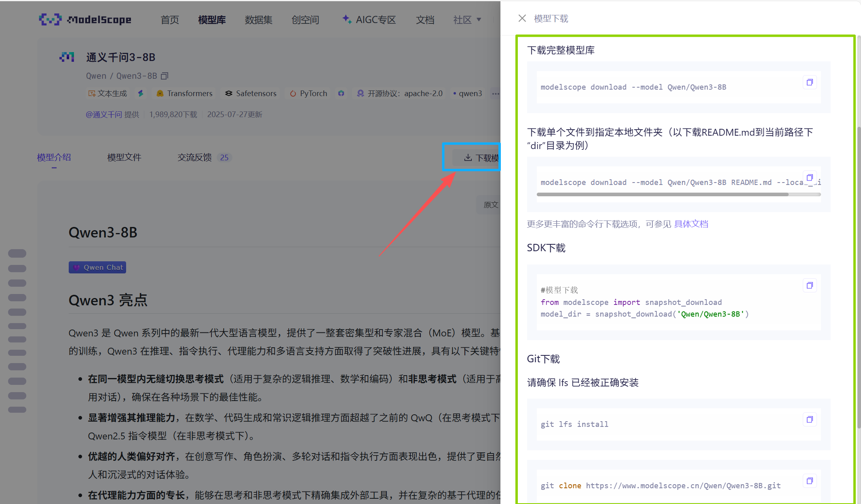Close the 模型下载 download panel

(x=522, y=18)
